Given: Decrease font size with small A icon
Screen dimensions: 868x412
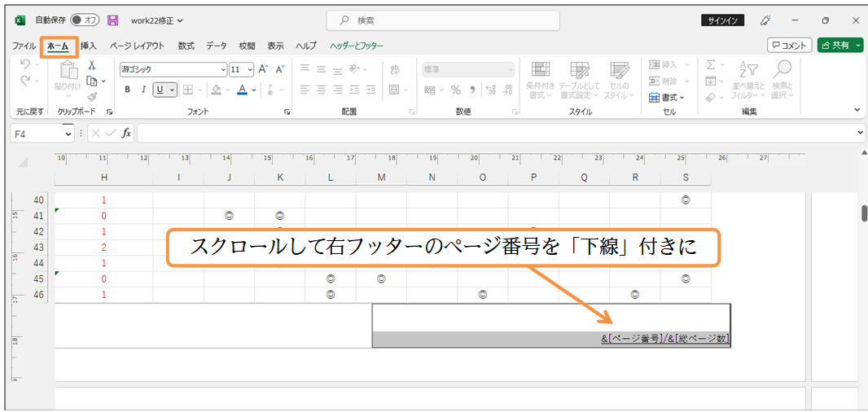Looking at the screenshot, I should tap(279, 69).
